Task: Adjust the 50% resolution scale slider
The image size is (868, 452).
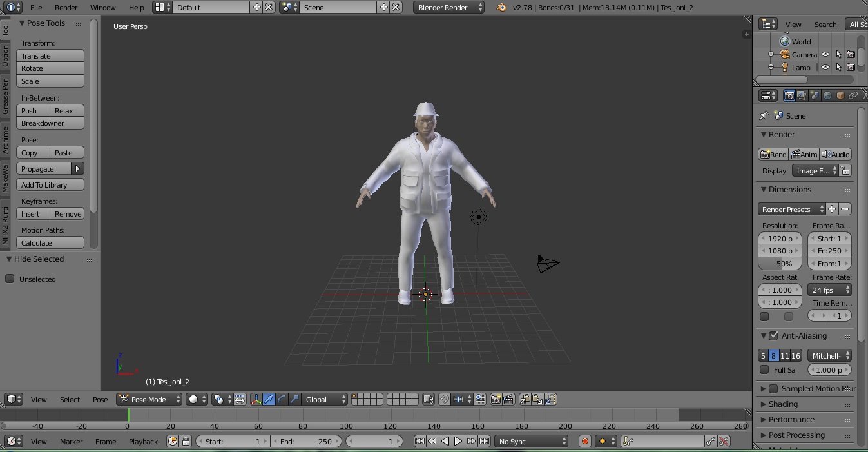Action: click(x=780, y=264)
